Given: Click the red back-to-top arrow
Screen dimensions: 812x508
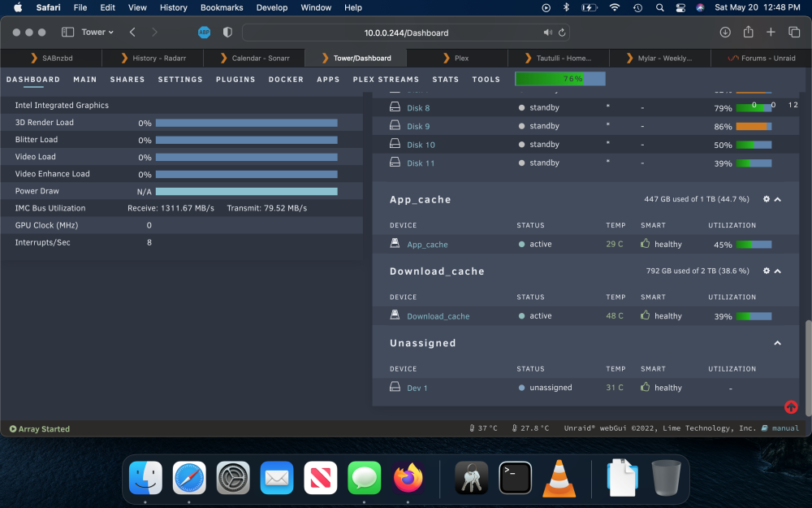Looking at the screenshot, I should (791, 407).
